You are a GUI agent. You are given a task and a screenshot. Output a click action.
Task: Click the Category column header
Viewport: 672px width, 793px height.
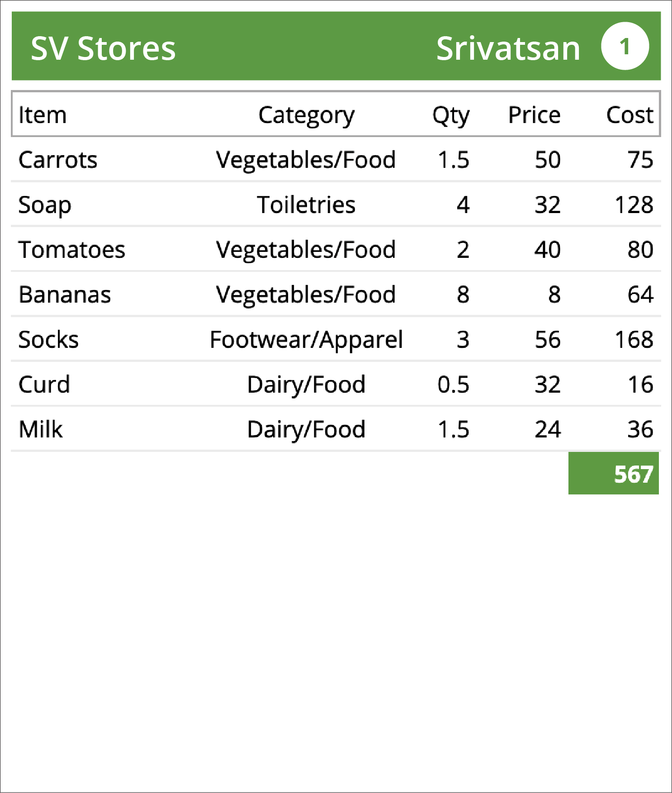click(307, 115)
